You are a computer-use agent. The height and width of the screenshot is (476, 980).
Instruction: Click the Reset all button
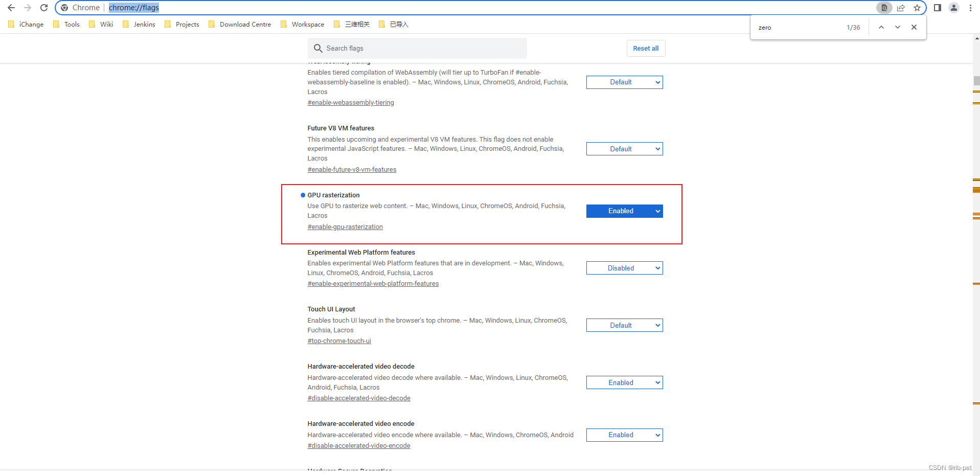pos(646,48)
